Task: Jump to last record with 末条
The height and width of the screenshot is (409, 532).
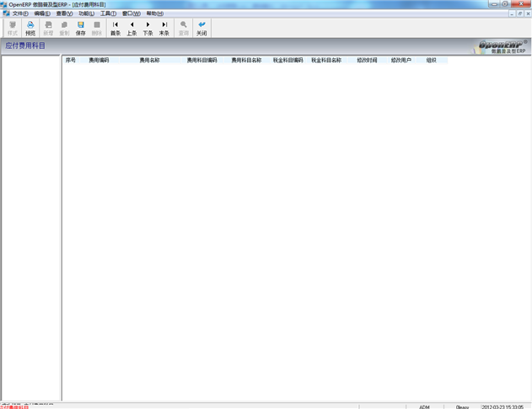Action: click(164, 28)
